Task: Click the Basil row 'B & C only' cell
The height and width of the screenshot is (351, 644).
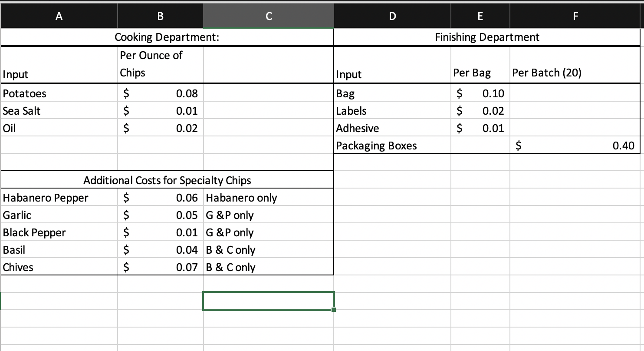Action: coord(269,250)
